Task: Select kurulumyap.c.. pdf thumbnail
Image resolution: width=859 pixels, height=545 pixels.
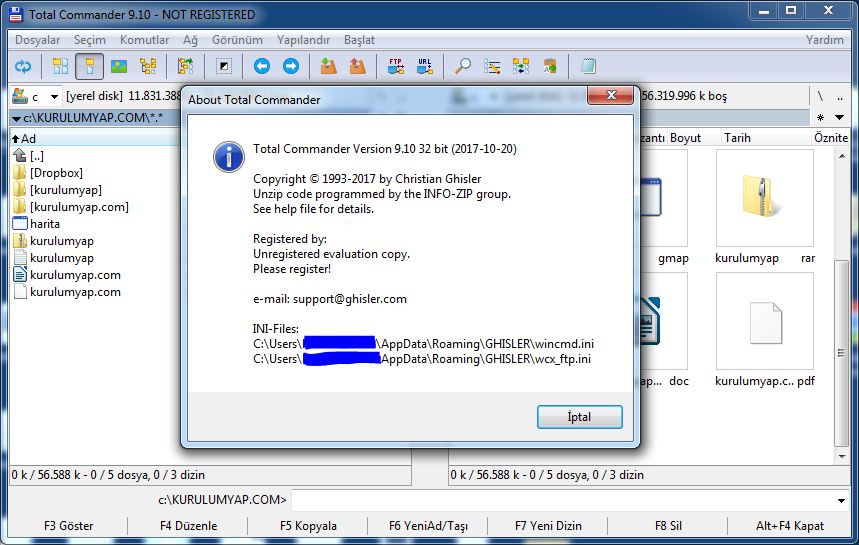Action: (x=765, y=330)
